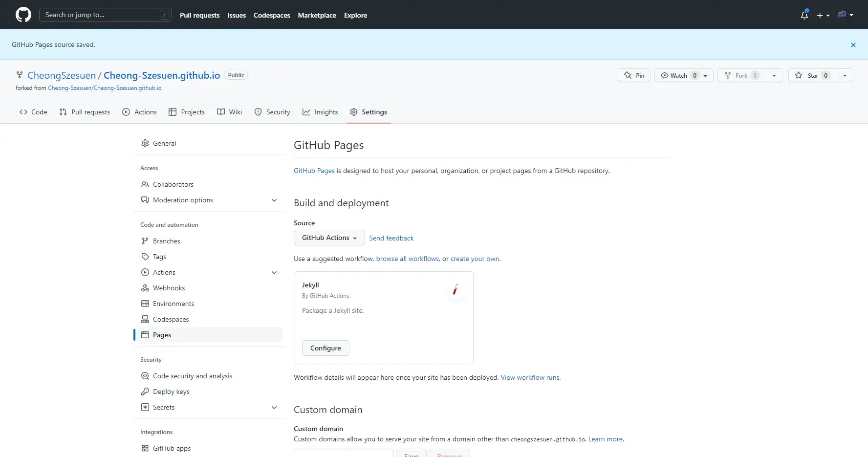Viewport: 868px width, 457px height.
Task: Open the Marketplace menu item
Action: [x=317, y=15]
